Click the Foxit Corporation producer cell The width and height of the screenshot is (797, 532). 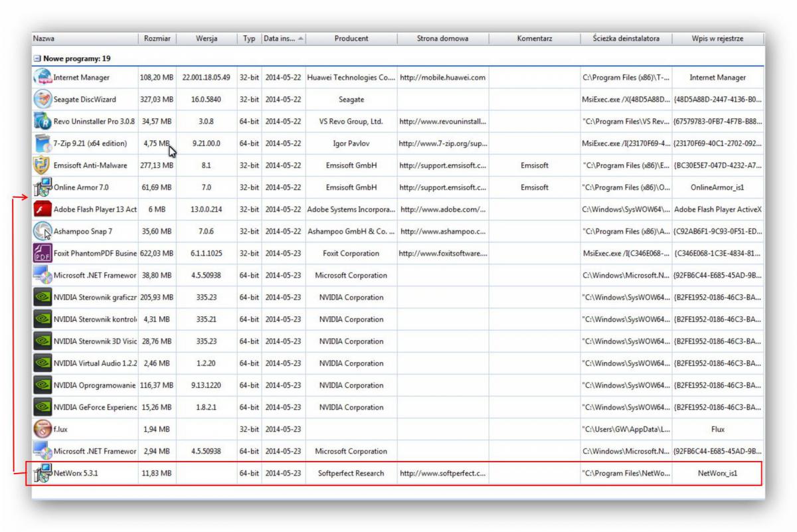click(351, 253)
